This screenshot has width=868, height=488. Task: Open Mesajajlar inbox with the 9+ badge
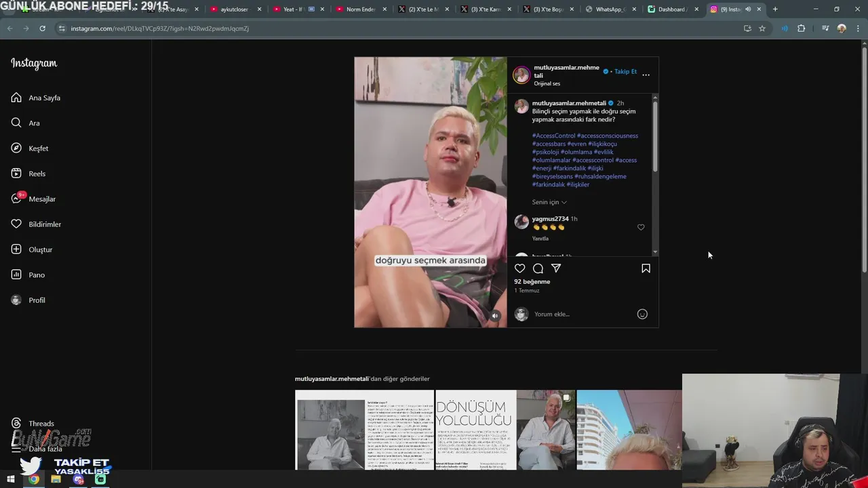(x=33, y=199)
